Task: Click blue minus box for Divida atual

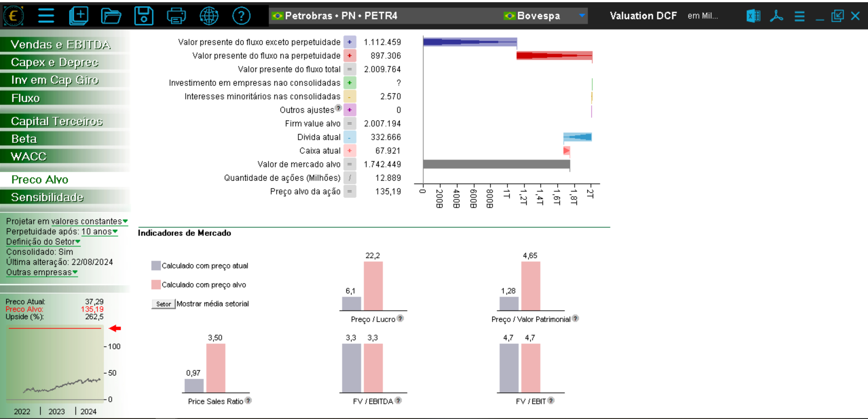Action: click(x=349, y=137)
